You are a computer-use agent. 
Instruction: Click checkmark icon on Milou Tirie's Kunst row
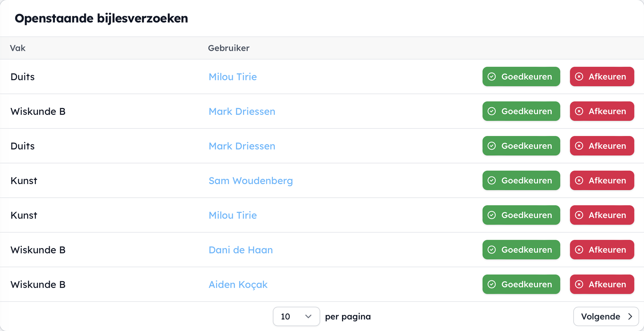(x=492, y=215)
